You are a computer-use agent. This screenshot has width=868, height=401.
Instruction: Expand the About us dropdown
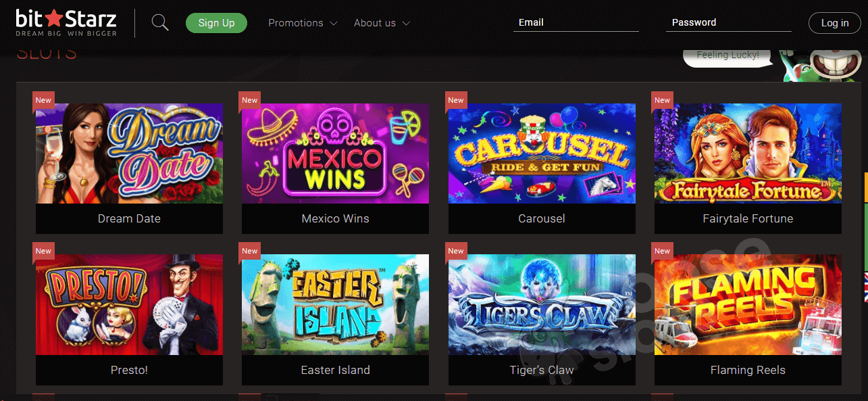click(x=382, y=23)
